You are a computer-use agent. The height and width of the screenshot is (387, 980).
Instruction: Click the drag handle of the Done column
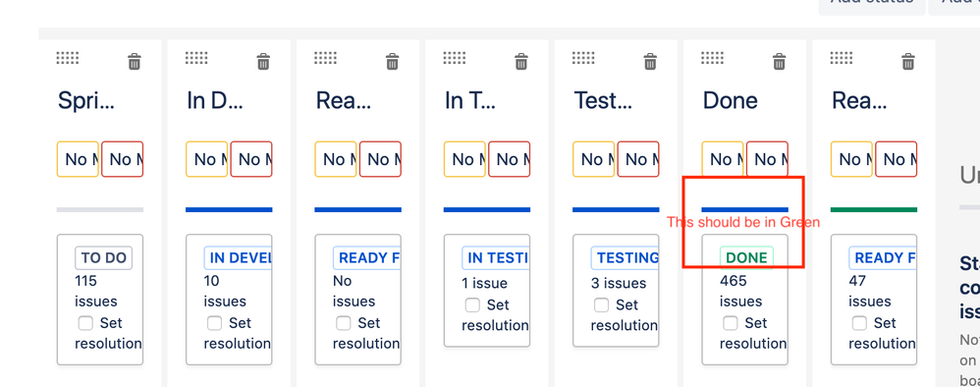712,58
